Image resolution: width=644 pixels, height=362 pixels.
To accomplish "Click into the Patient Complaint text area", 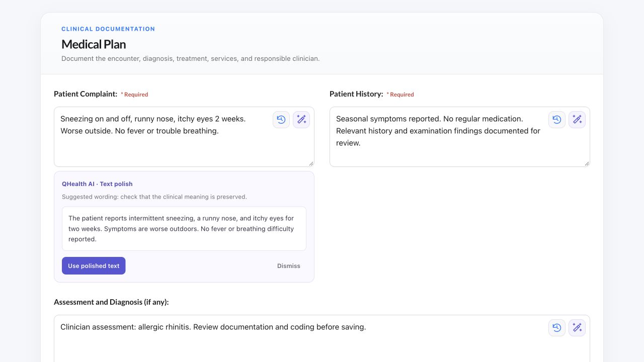I will click(184, 137).
